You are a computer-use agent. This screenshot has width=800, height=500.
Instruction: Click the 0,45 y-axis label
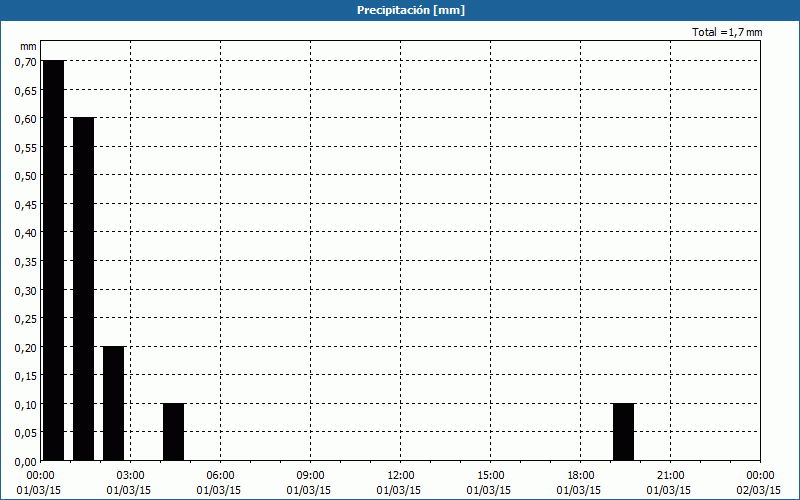pos(26,205)
